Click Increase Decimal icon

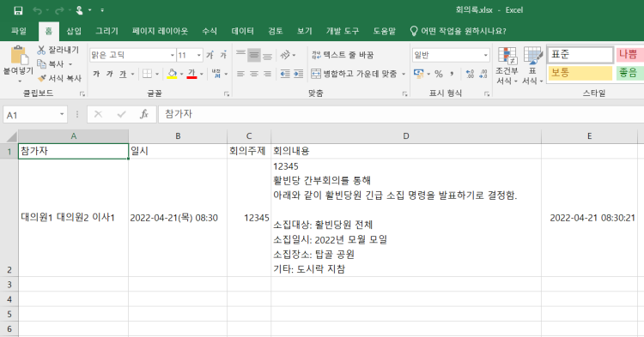coord(470,74)
